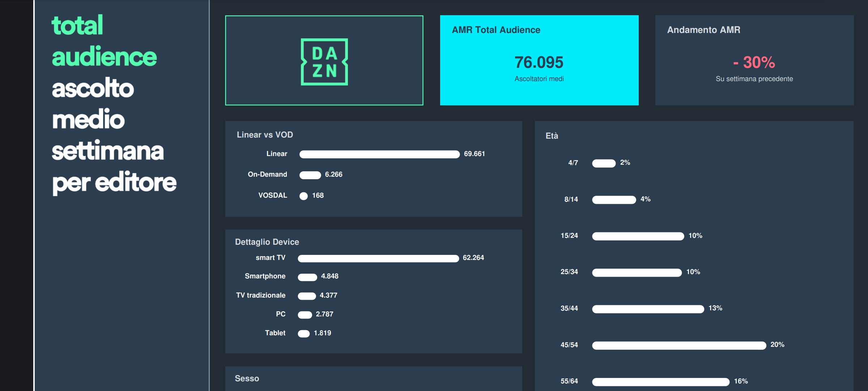The width and height of the screenshot is (868, 391).
Task: Open the Andamento AMR tile
Action: [x=754, y=60]
